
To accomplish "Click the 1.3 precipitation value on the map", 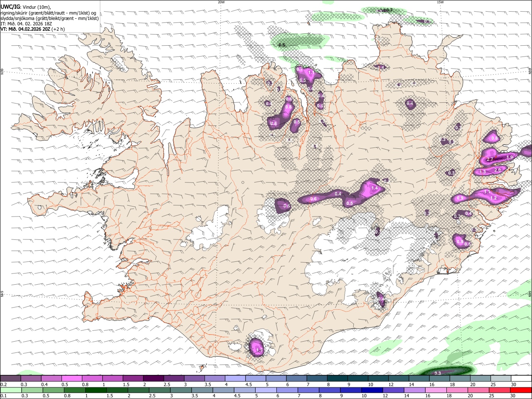I will point(483,172).
